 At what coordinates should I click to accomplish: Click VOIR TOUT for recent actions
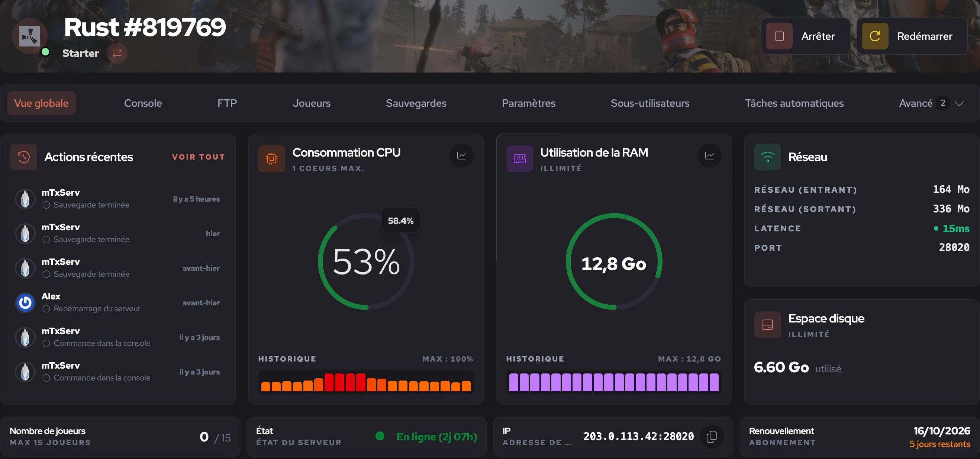click(x=199, y=157)
